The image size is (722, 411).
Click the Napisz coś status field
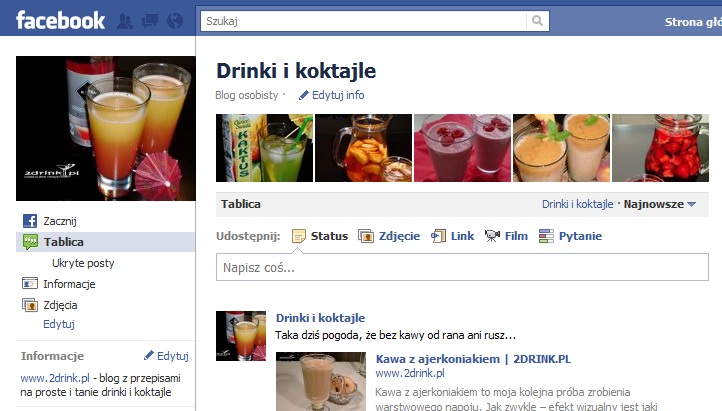(462, 267)
